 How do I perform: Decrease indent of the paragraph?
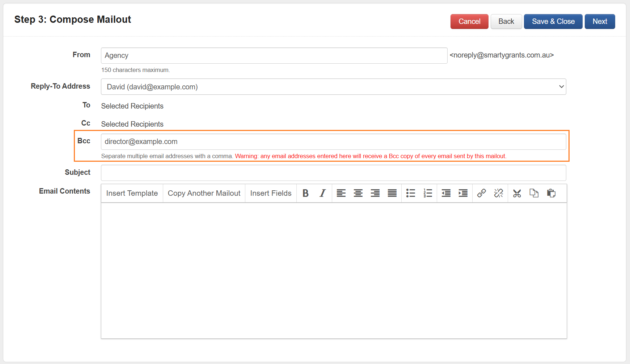(x=446, y=193)
